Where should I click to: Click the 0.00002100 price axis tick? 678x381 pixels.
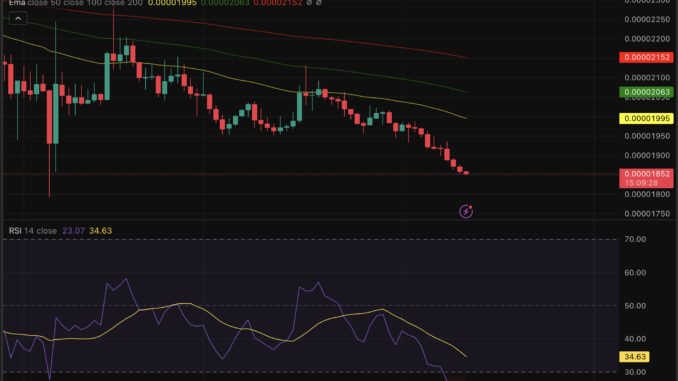click(x=647, y=78)
